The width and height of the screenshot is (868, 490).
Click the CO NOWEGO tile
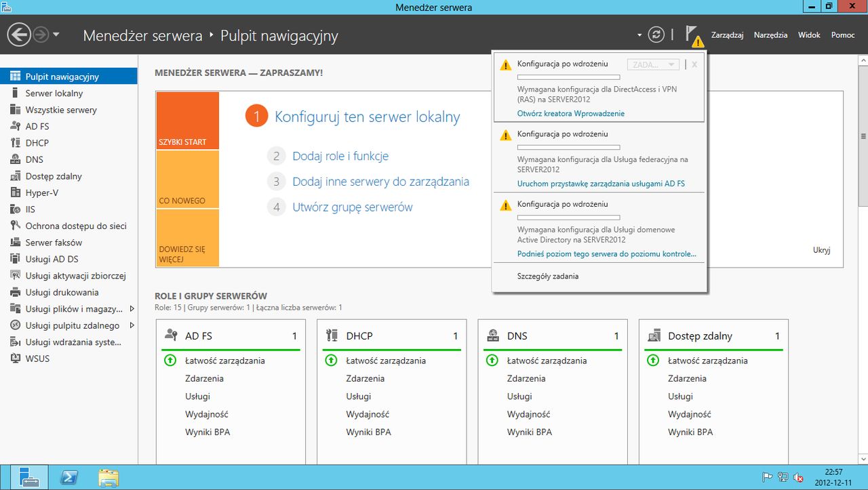click(187, 180)
